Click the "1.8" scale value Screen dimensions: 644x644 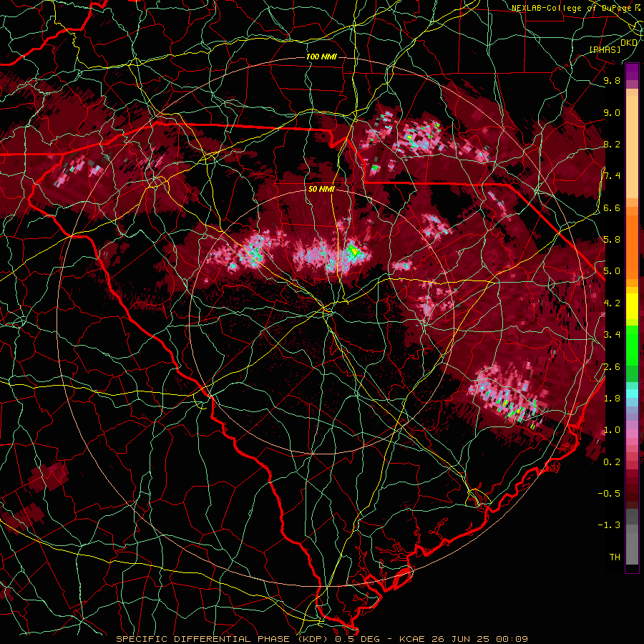[x=612, y=398]
